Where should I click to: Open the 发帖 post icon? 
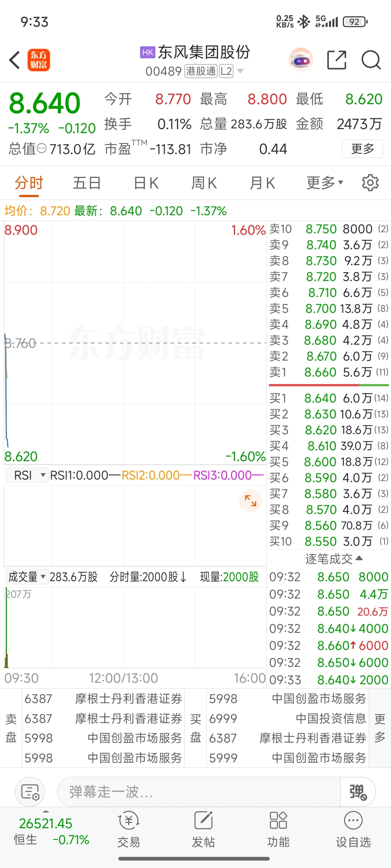(x=203, y=830)
